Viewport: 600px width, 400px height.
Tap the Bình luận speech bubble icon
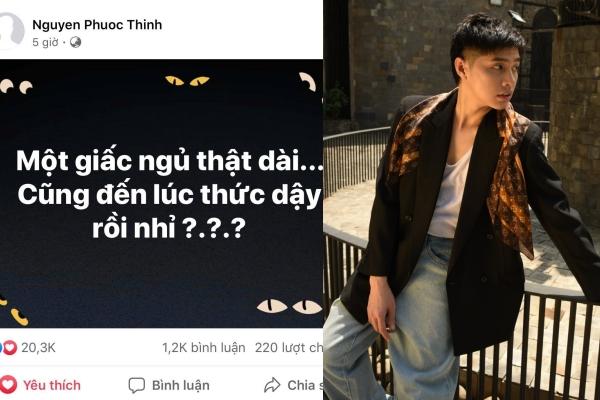(137, 385)
